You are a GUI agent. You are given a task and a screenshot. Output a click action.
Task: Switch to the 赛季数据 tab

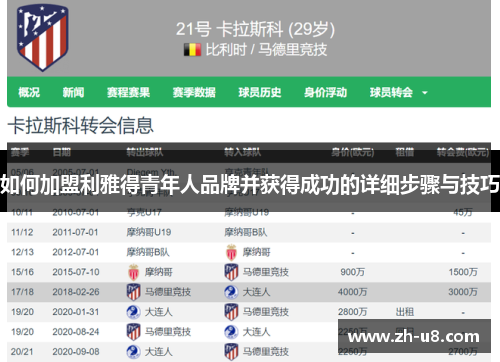194,92
